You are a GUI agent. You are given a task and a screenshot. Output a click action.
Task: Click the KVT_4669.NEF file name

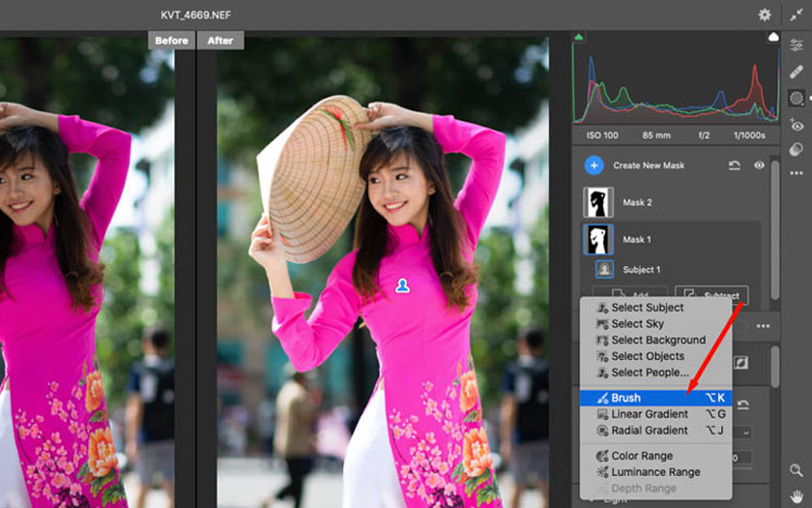195,15
